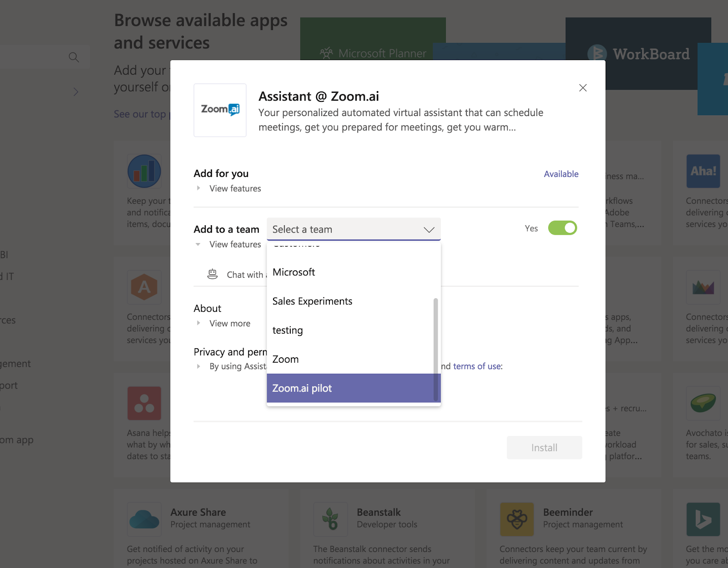728x568 pixels.
Task: Open the Axure Share cloud icon
Action: coord(144,519)
